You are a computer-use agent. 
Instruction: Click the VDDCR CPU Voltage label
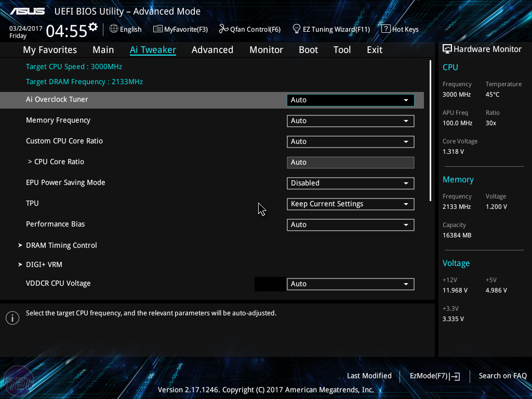(58, 283)
